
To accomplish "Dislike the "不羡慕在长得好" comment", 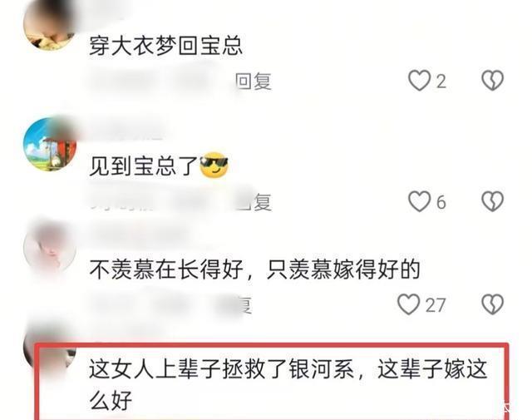I will click(492, 304).
